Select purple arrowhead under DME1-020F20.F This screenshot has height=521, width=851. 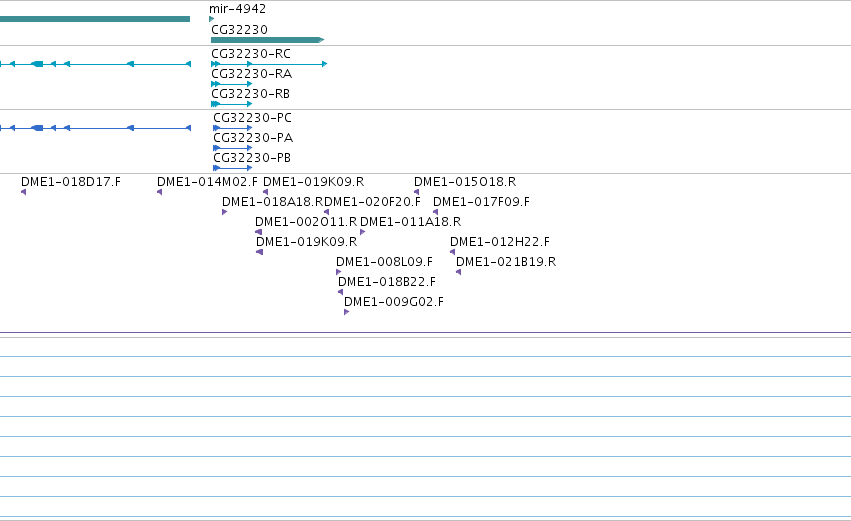326,212
